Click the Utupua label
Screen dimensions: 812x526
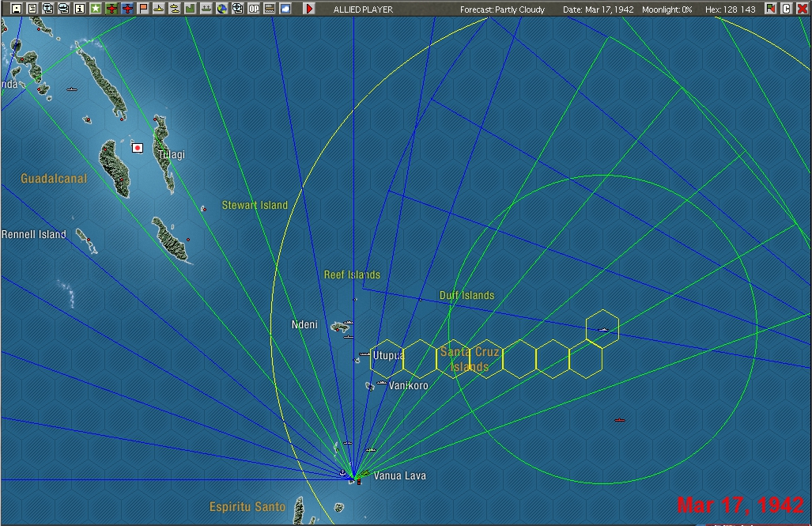[x=388, y=355]
